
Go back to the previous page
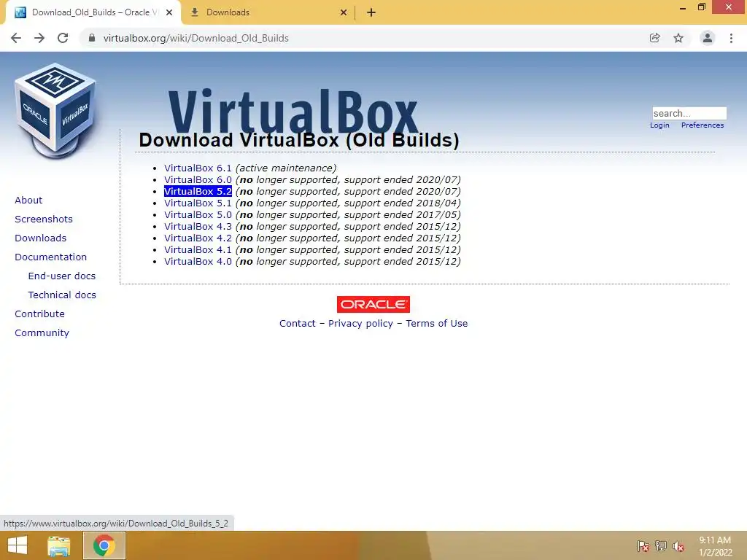tap(16, 38)
